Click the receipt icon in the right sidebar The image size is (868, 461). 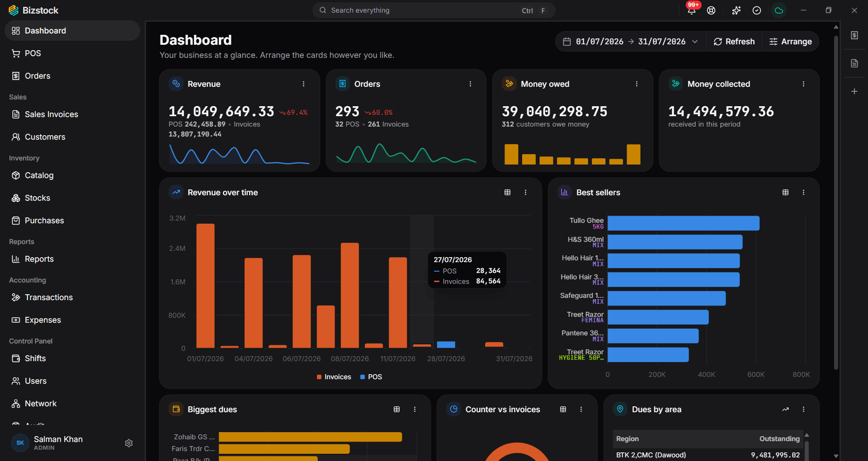[854, 35]
